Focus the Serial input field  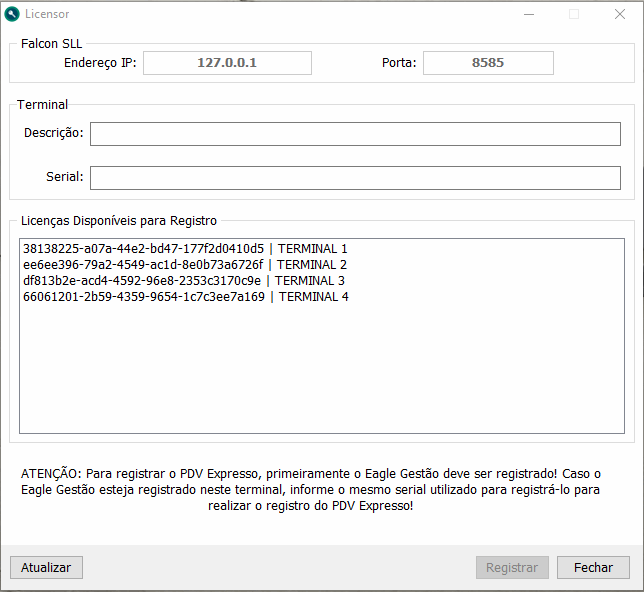tap(355, 178)
